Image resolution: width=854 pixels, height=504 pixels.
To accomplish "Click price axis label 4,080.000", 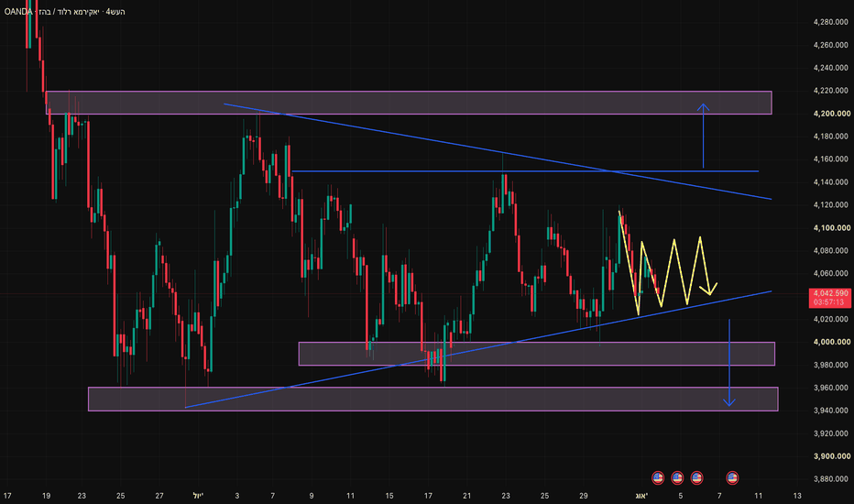I will tap(831, 251).
